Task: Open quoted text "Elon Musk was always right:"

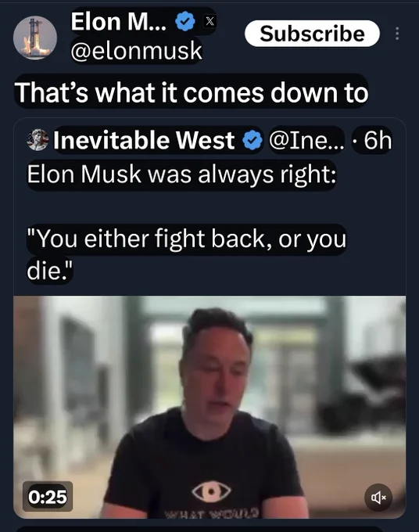Action: tap(181, 174)
